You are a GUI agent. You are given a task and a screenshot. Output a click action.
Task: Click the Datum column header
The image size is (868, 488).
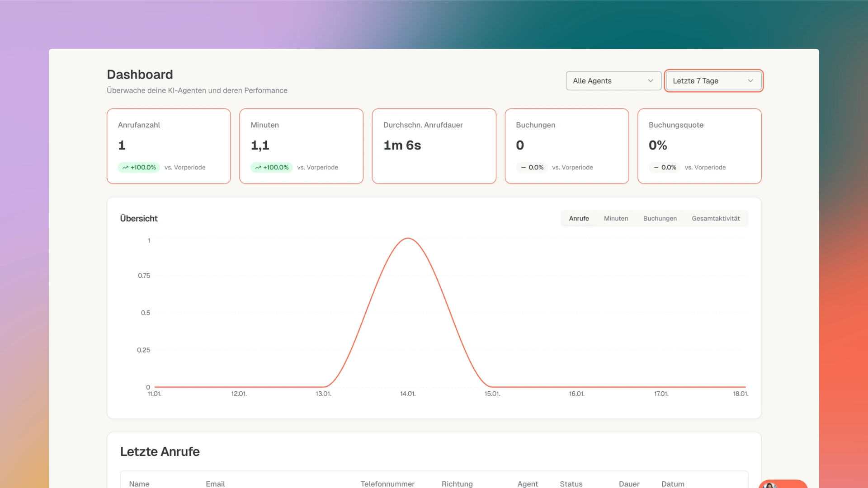point(672,483)
